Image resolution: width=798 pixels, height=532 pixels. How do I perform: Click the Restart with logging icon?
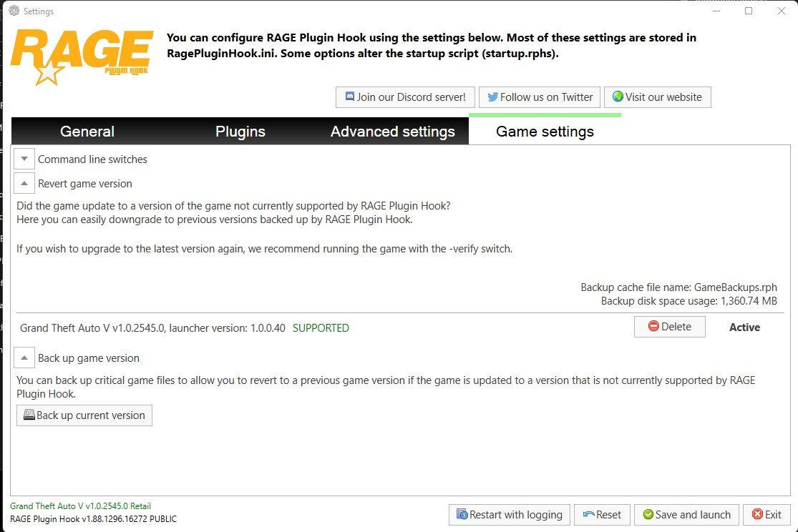pyautogui.click(x=462, y=514)
